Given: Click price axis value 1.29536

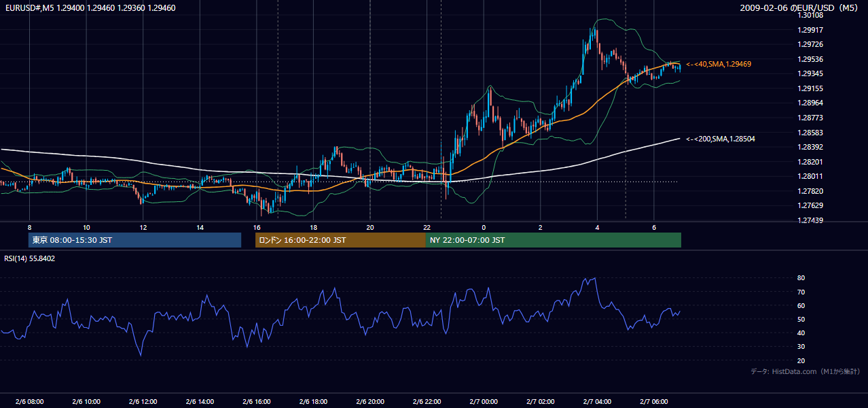Looking at the screenshot, I should [x=810, y=59].
